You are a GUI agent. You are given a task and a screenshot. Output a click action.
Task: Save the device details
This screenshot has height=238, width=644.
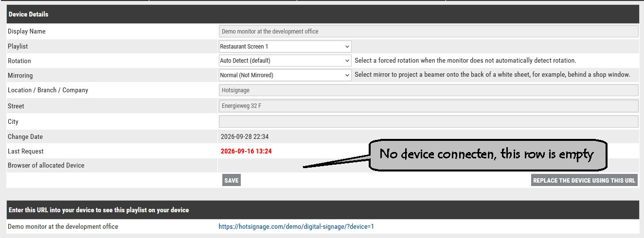(x=232, y=180)
